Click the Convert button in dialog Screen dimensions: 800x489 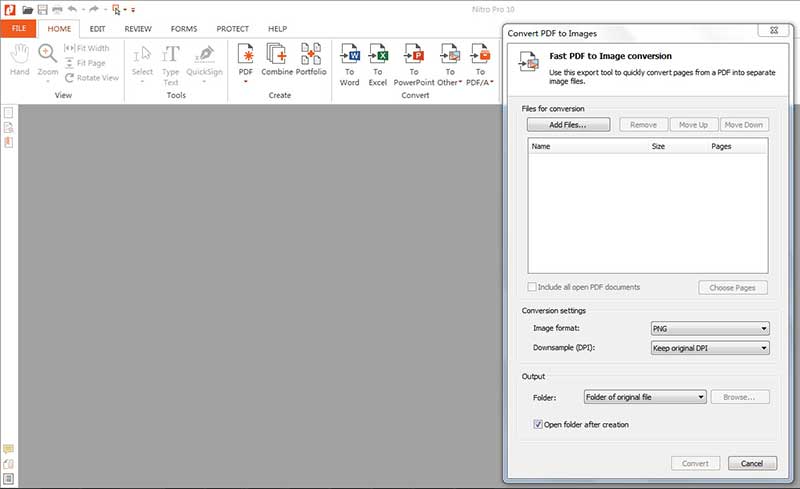point(695,463)
